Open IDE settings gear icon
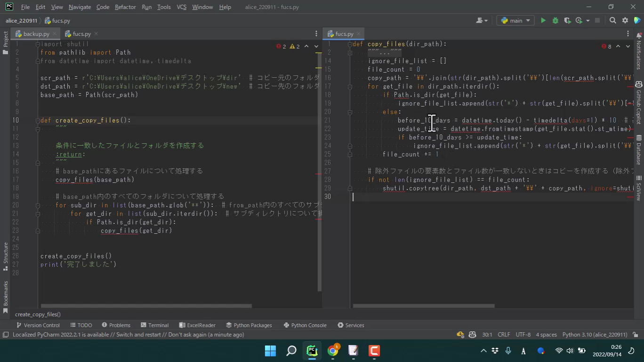This screenshot has width=644, height=362. point(625,21)
